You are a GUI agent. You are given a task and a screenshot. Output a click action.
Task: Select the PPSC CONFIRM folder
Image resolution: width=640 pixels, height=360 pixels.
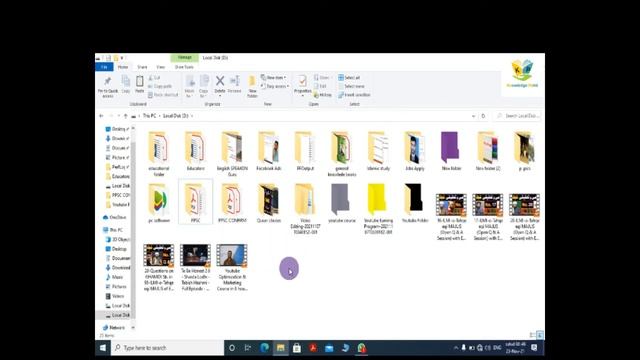click(x=232, y=203)
